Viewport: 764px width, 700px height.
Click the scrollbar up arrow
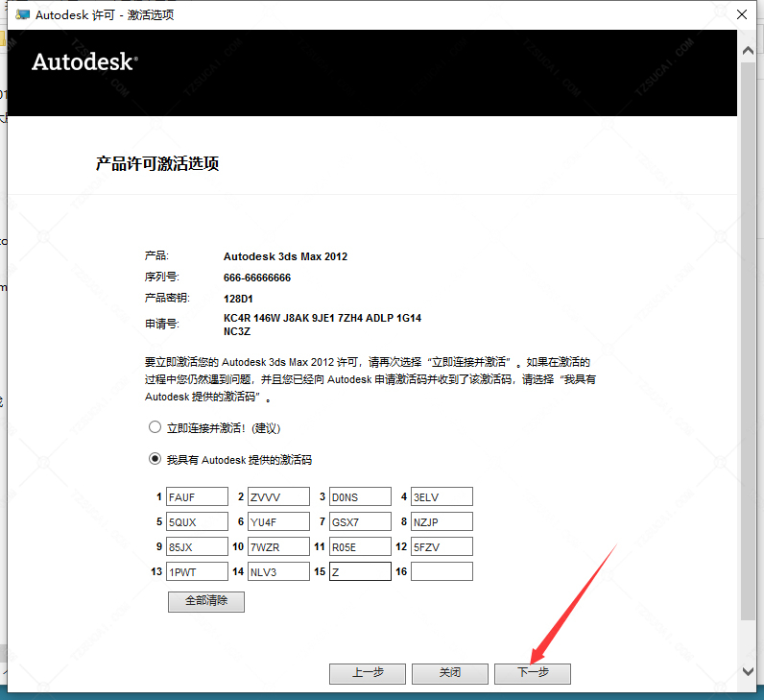coord(748,50)
